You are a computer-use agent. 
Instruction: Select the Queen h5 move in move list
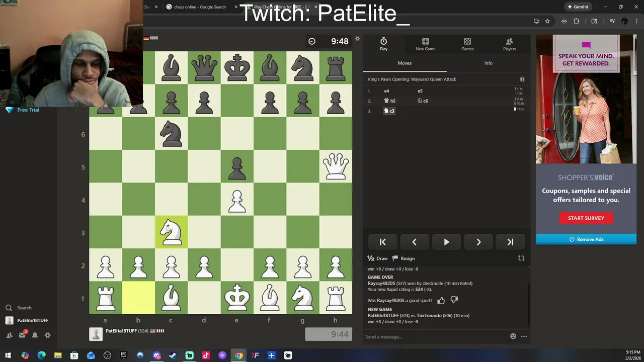[x=390, y=101]
